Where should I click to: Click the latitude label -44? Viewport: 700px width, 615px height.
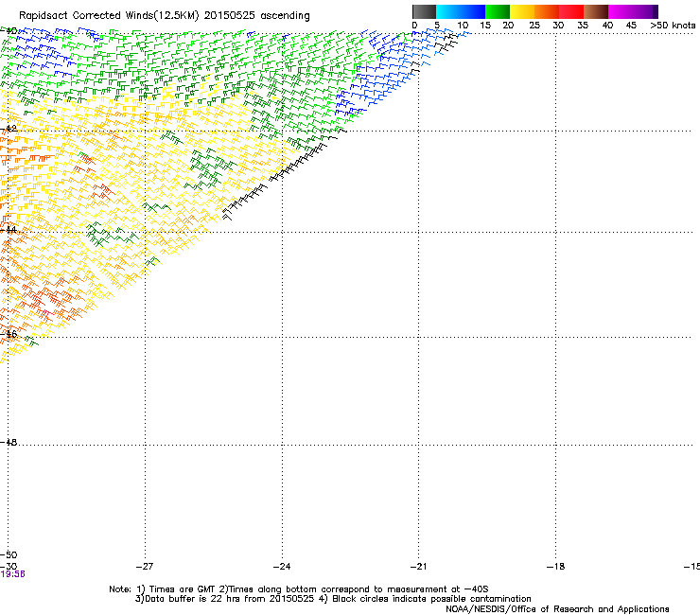9,230
